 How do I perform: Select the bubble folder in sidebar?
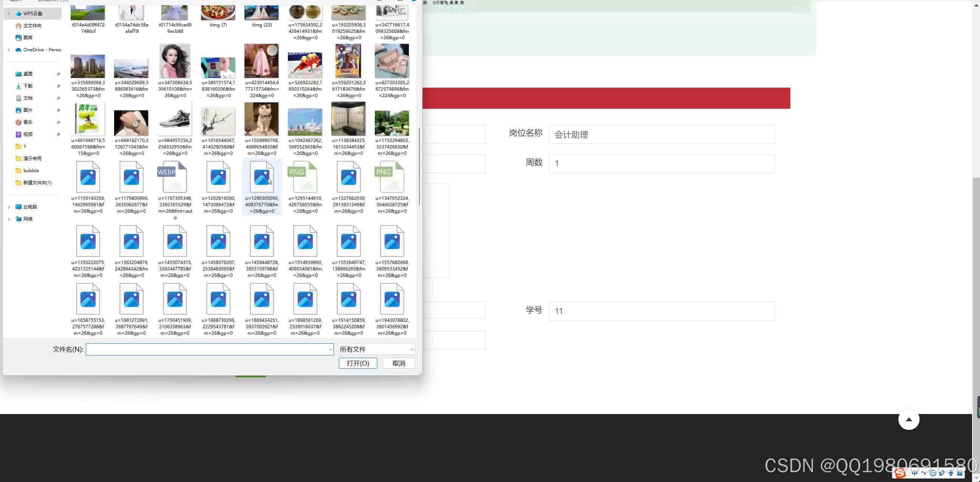(x=31, y=170)
